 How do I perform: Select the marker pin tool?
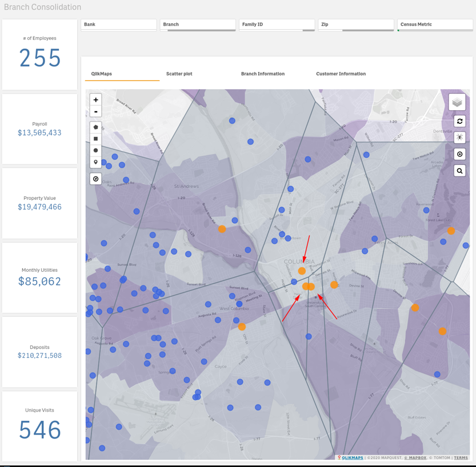[95, 163]
